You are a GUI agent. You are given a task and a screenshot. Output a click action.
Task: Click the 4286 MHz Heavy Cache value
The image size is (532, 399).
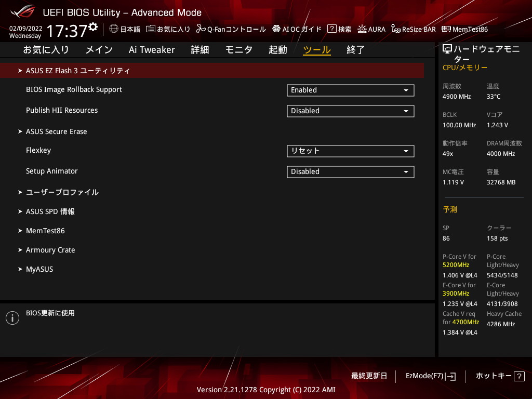tap(501, 324)
